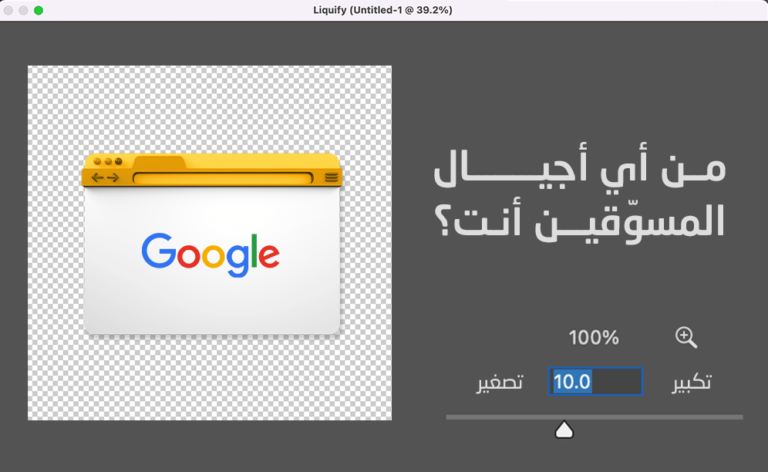The height and width of the screenshot is (472, 768).
Task: Click the white slider handle
Action: pyautogui.click(x=564, y=430)
